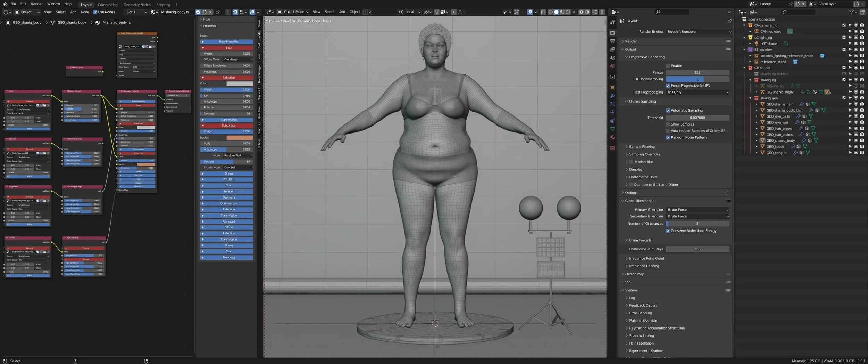Toggle node editor snapping magnet icon

[235, 12]
